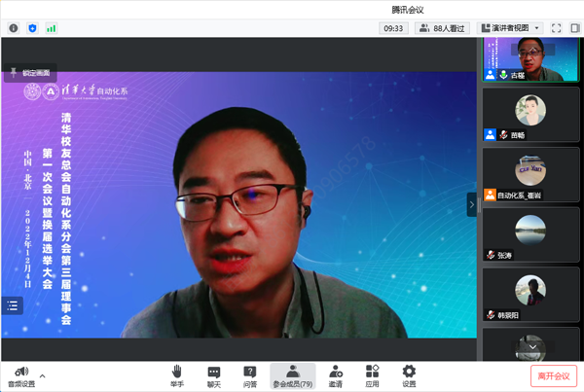Open the 88人看过 viewers counter
This screenshot has height=392, width=584.
pos(442,28)
